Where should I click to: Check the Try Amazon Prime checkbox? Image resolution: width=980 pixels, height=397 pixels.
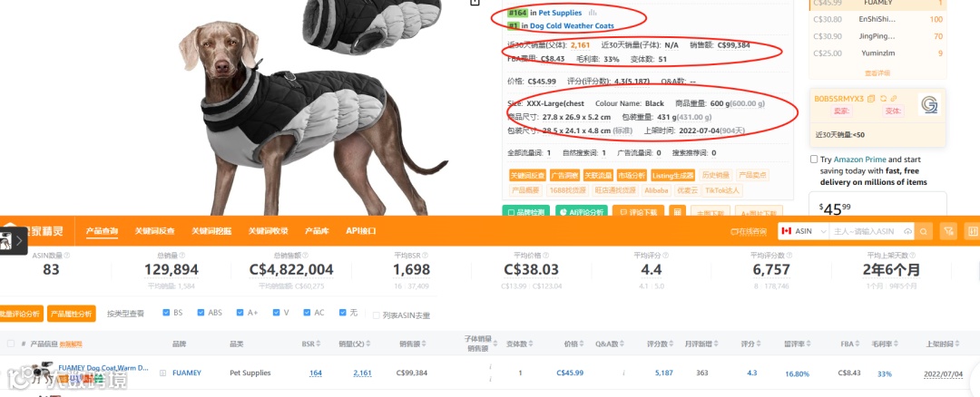814,160
